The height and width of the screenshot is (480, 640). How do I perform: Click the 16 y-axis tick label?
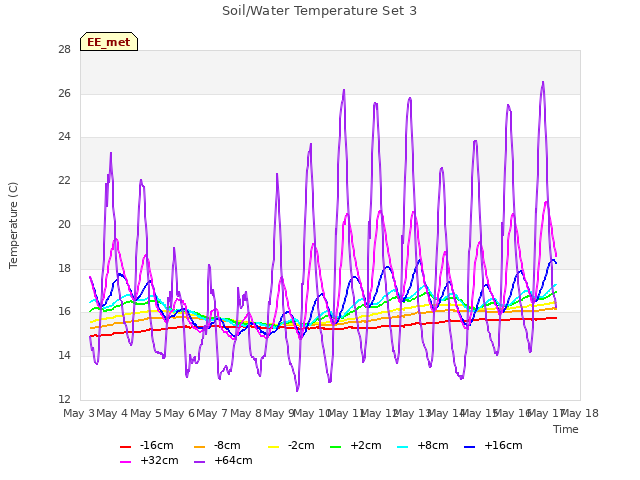[64, 311]
